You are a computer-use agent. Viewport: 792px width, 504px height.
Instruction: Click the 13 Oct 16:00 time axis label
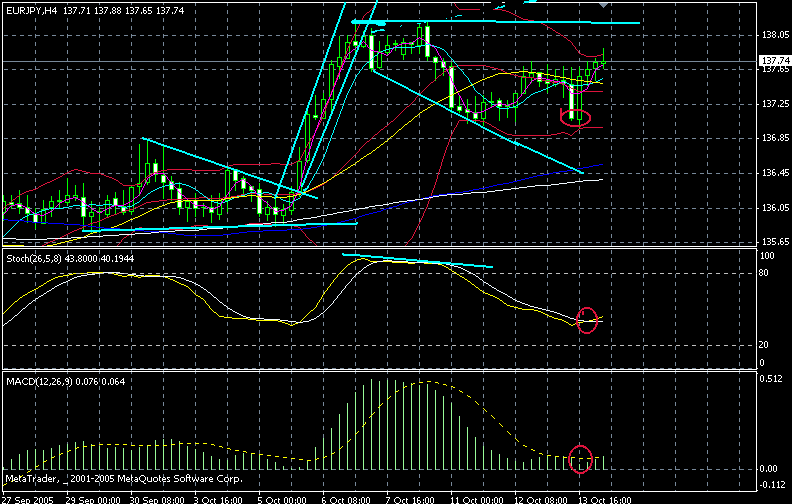pyautogui.click(x=604, y=500)
